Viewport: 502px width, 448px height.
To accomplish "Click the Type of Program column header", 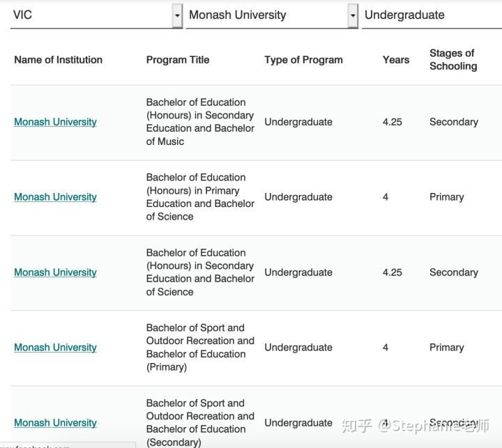I will 303,60.
